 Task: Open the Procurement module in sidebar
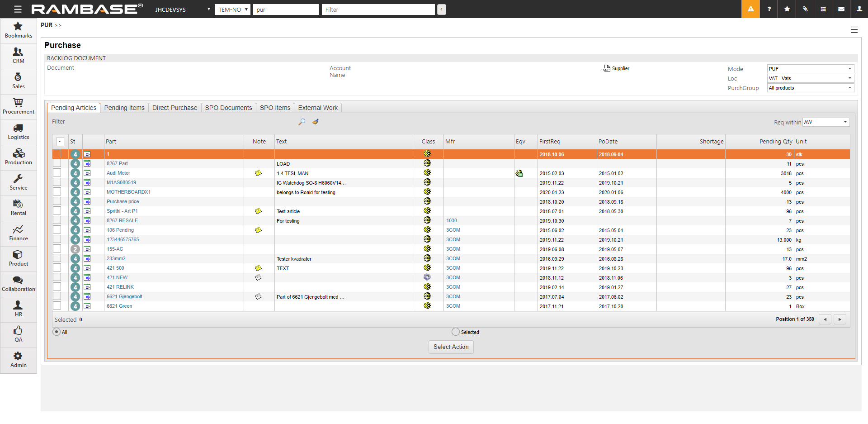coord(18,107)
